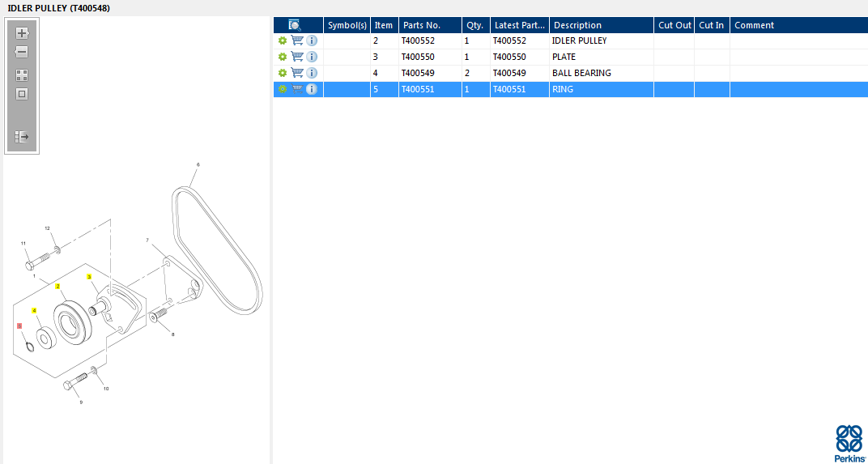Click part number T400551 in Parts No. column
The height and width of the screenshot is (464, 868).
coord(418,89)
